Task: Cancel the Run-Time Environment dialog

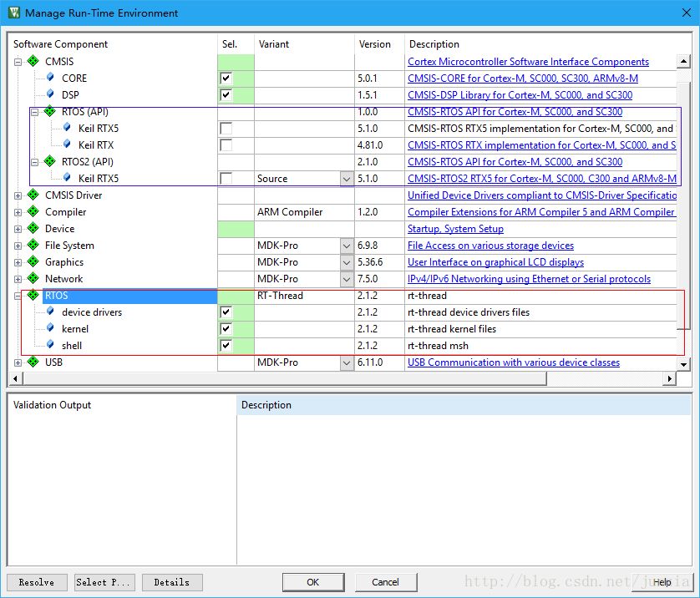Action: point(386,582)
